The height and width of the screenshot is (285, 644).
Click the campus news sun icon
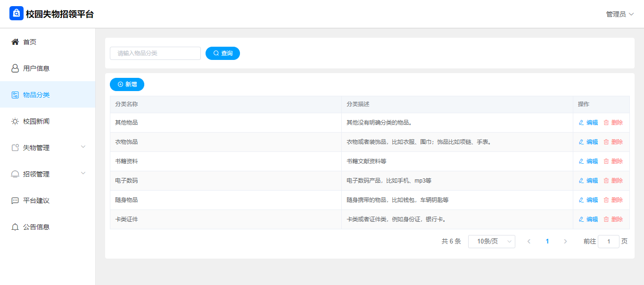click(15, 121)
